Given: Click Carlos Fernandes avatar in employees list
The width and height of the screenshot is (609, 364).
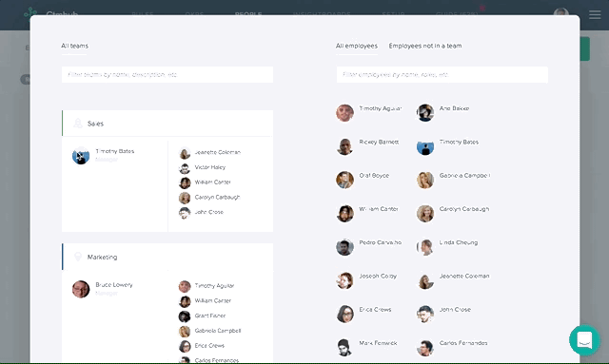Looking at the screenshot, I should pos(425,347).
